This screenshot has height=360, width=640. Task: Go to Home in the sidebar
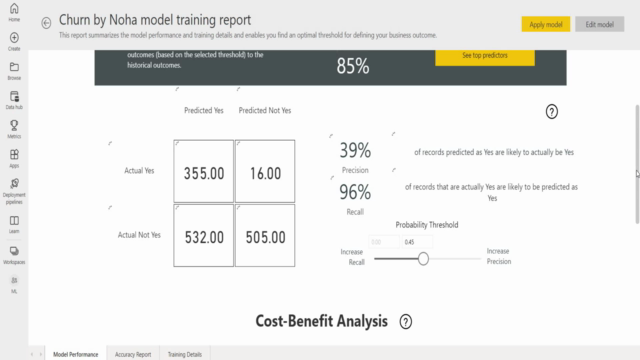[x=14, y=12]
